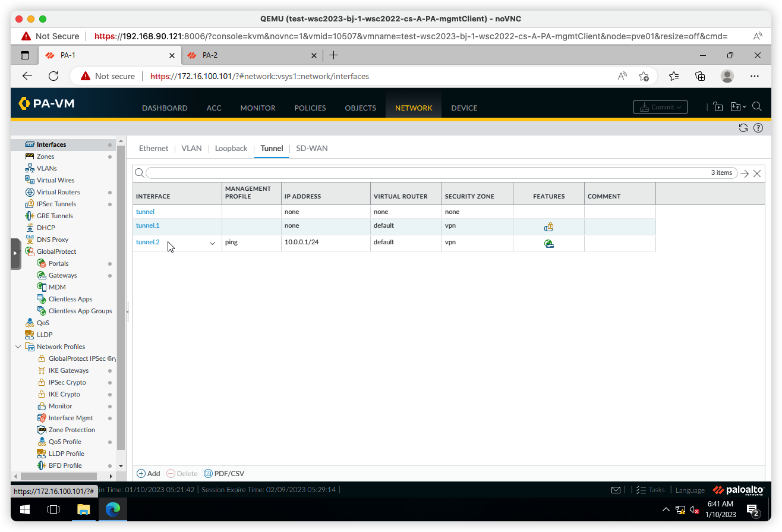Viewport: 782px width, 532px height.
Task: Open Virtual Wires section
Action: 55,180
